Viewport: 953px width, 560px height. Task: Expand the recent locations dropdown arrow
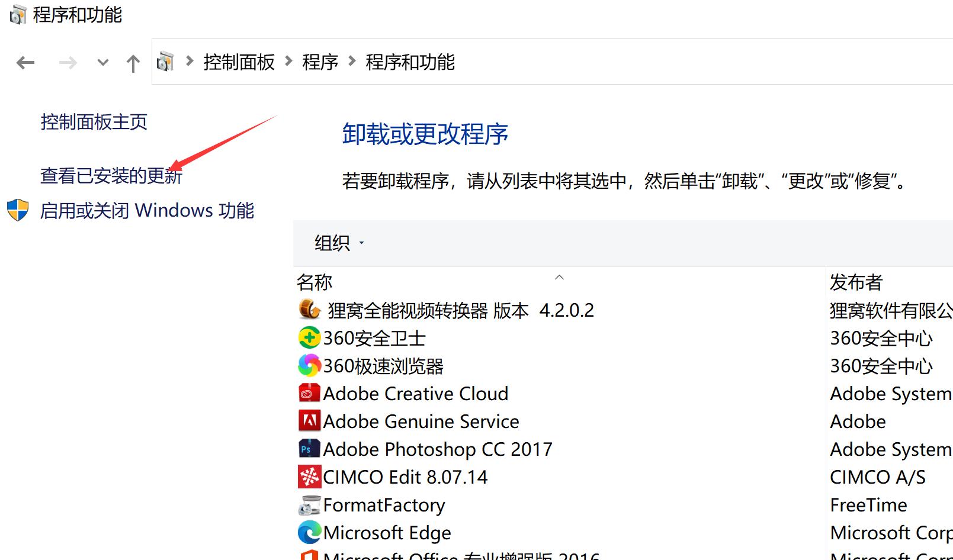[x=102, y=63]
